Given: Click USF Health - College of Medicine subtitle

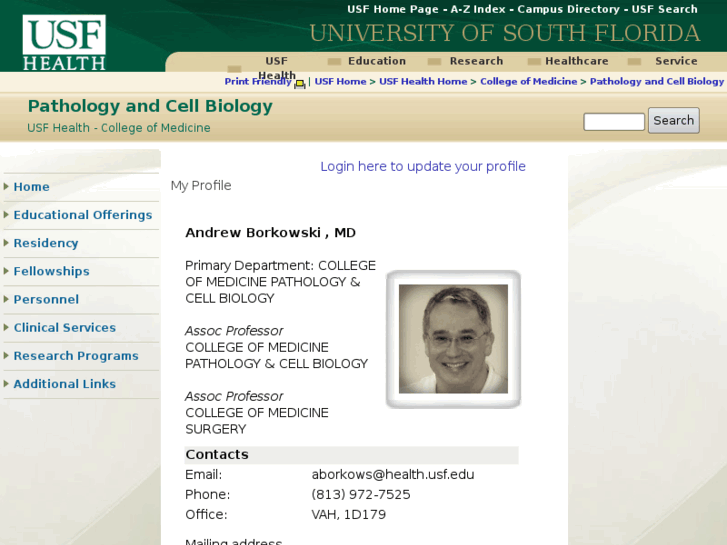Looking at the screenshot, I should coord(119,128).
